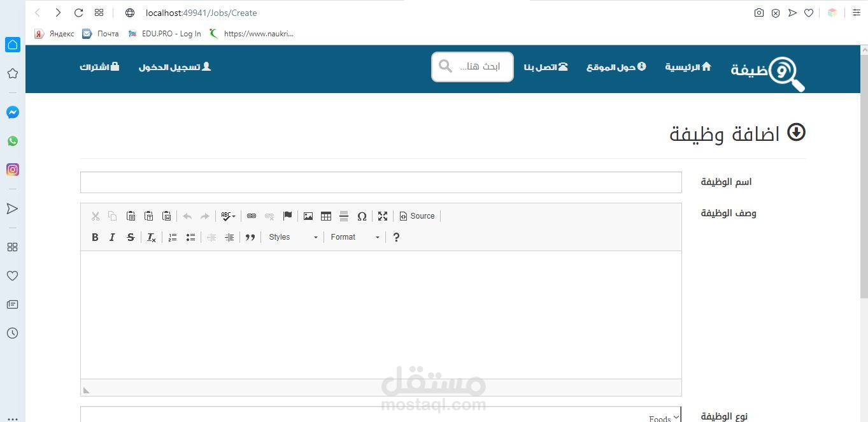Viewport: 868px width, 422px height.
Task: Click the Increase Indent icon
Action: (229, 237)
